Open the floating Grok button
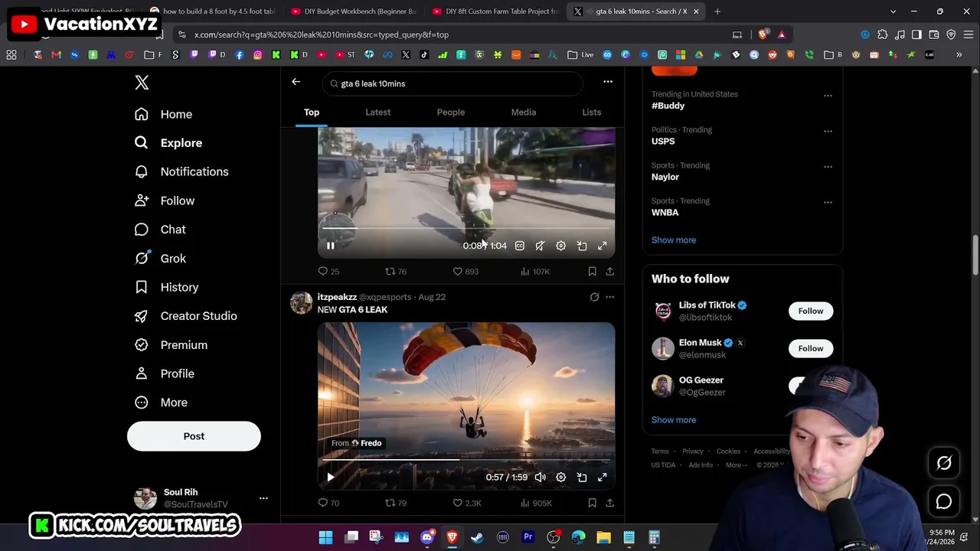The width and height of the screenshot is (980, 551). pyautogui.click(x=944, y=463)
